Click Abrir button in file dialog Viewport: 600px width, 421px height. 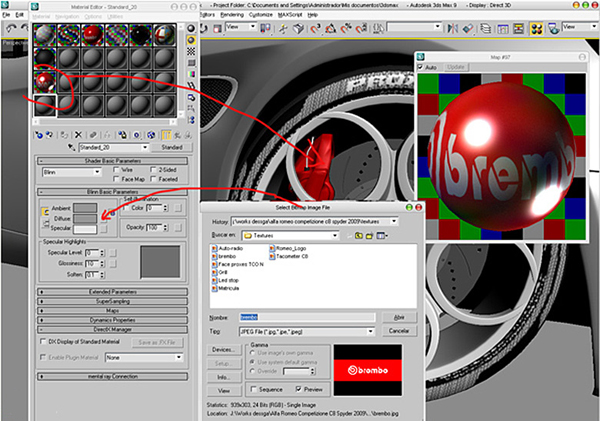click(x=399, y=317)
